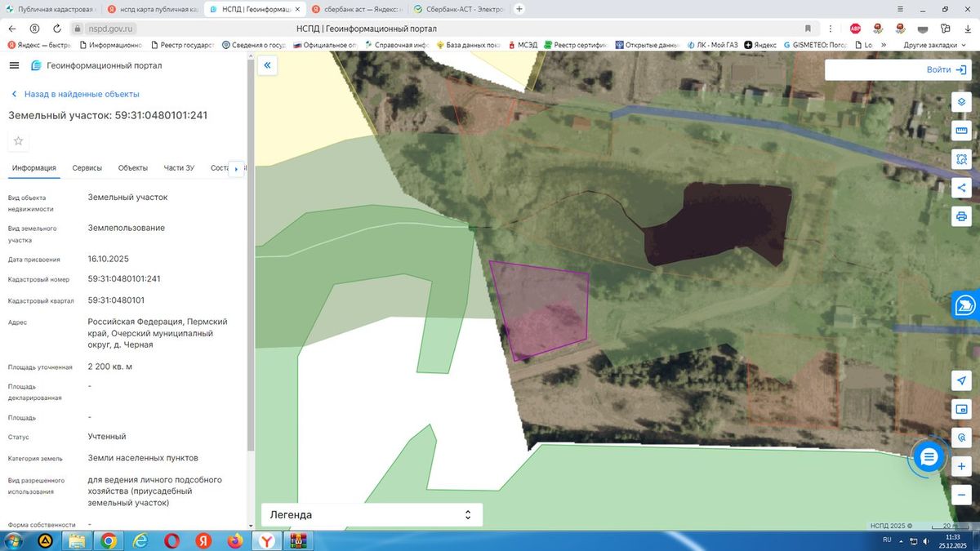Open the map layers tool
The height and width of the screenshot is (551, 980).
click(x=961, y=102)
